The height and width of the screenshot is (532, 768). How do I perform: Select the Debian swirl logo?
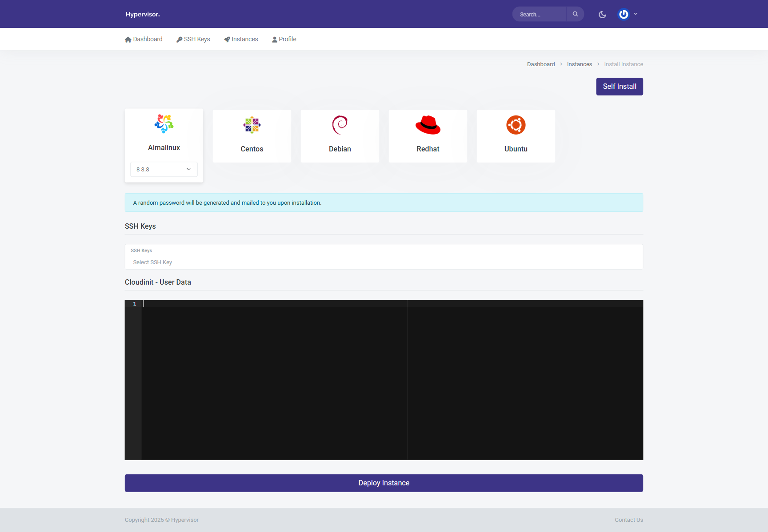click(x=340, y=125)
